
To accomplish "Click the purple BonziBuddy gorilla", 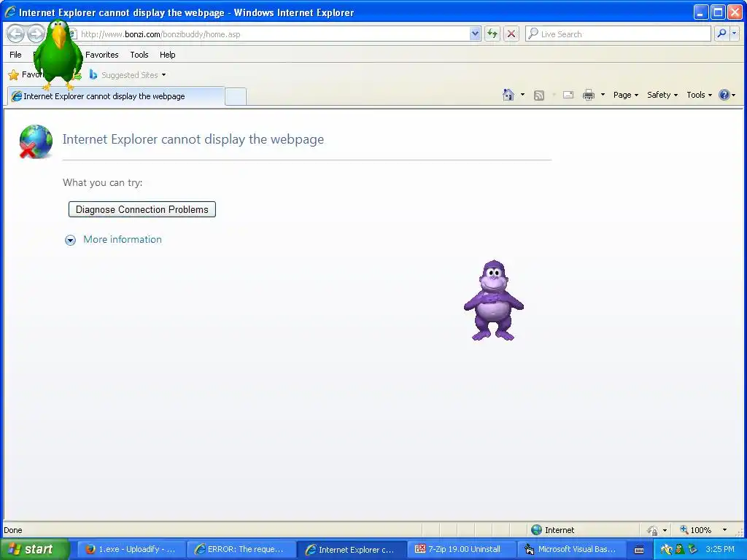I will click(494, 300).
